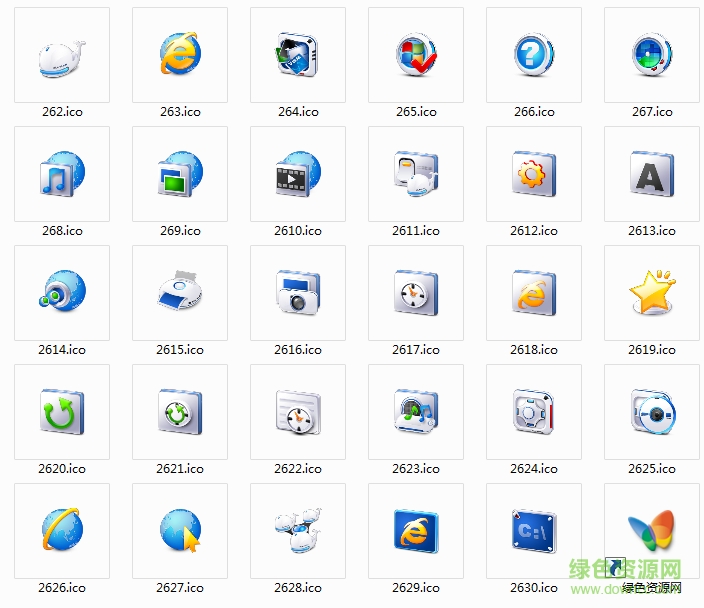
Task: Open the blue question mark icon 266.ico
Action: point(534,55)
